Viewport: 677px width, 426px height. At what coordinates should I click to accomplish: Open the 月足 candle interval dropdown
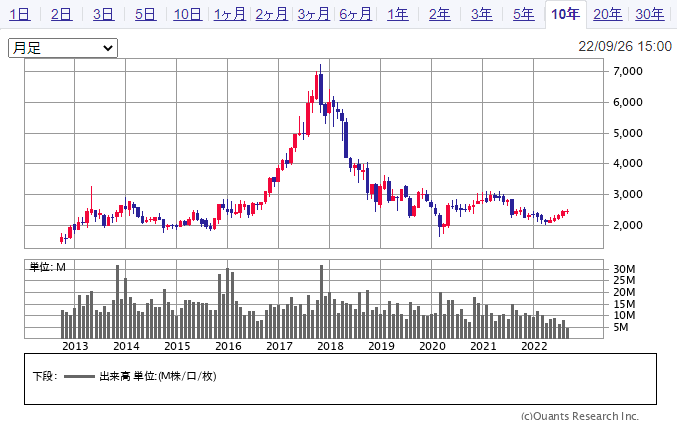pos(63,48)
